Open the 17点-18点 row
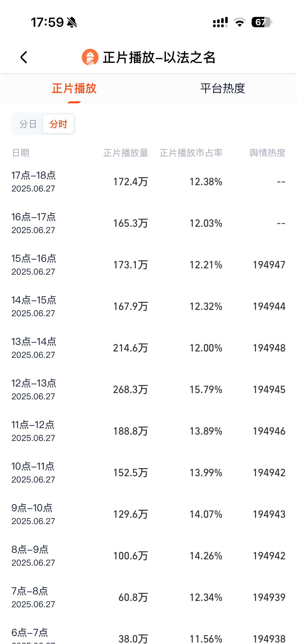The width and height of the screenshot is (297, 644). click(x=148, y=182)
